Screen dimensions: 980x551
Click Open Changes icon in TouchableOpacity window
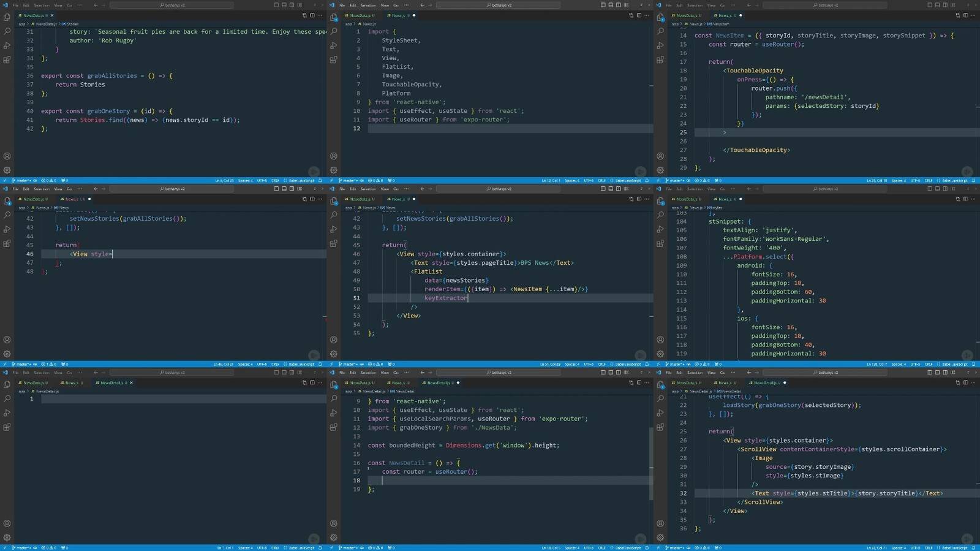(958, 15)
